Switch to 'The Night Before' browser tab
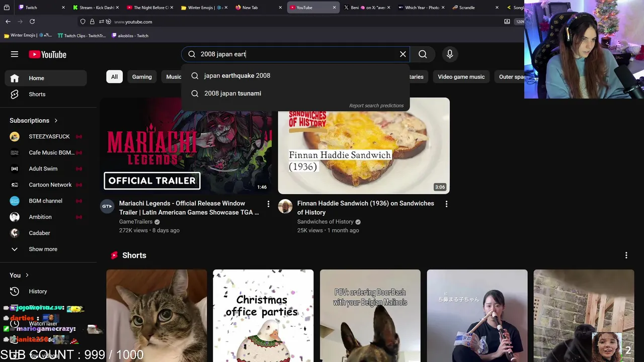 pyautogui.click(x=150, y=8)
